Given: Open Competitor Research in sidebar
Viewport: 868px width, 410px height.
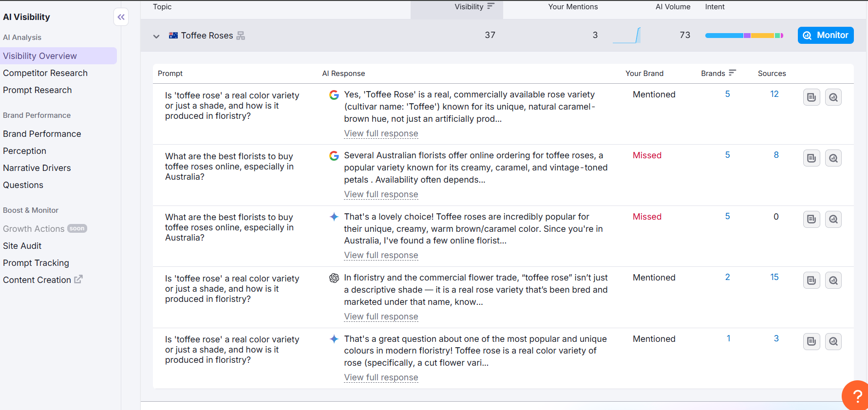Looking at the screenshot, I should pos(45,73).
